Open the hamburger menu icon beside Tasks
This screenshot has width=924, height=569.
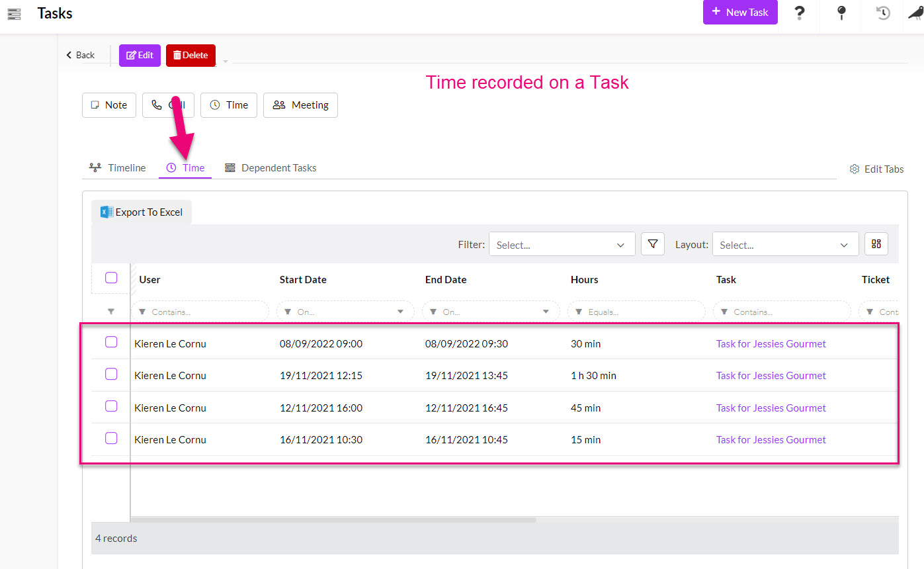click(x=14, y=13)
